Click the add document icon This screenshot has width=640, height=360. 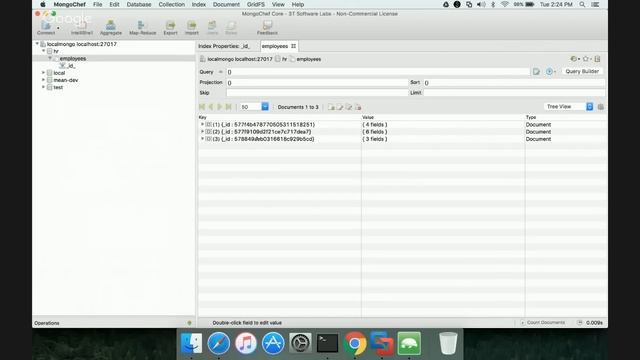tap(331, 107)
